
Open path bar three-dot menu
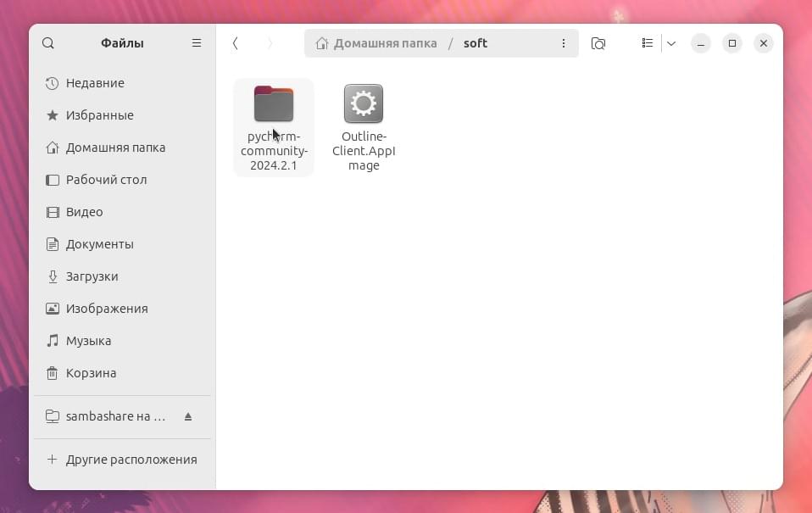coord(564,43)
